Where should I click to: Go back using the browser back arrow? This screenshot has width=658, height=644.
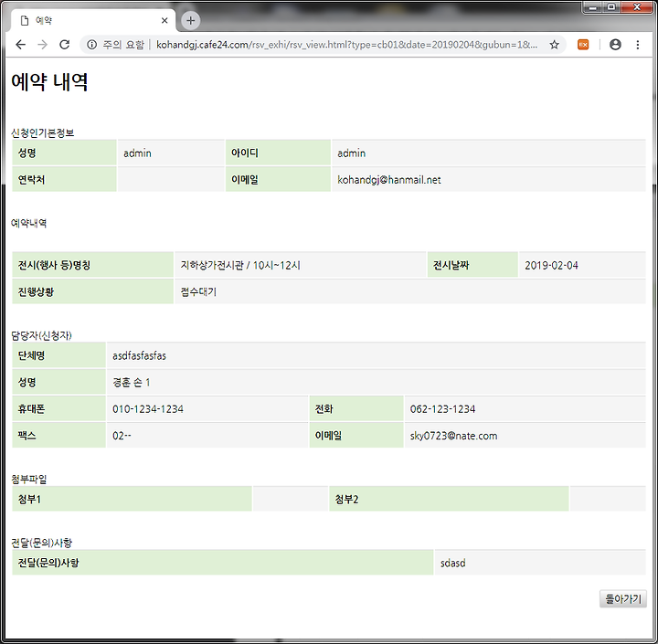20,45
